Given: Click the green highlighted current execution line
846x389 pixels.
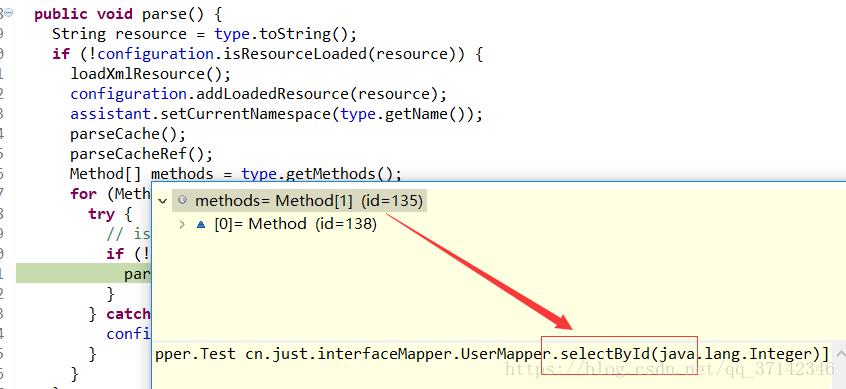Looking at the screenshot, I should click(x=84, y=273).
